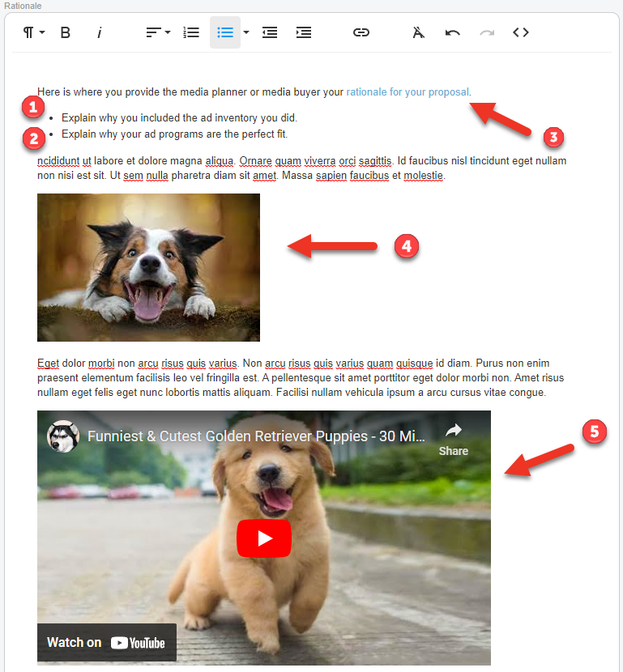This screenshot has width=623, height=672.
Task: Click Share on the YouTube video
Action: (x=454, y=440)
